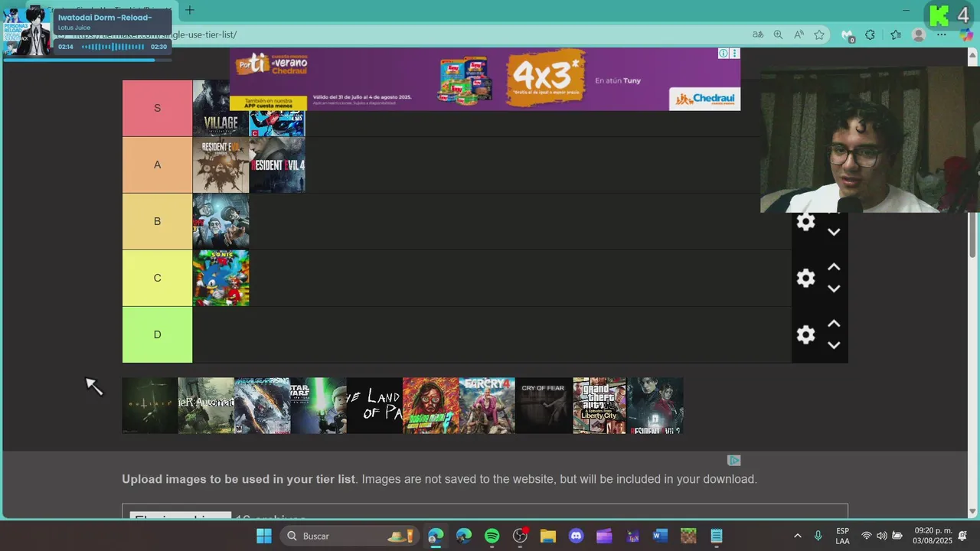This screenshot has width=980, height=551.
Task: Click the ad info icon on banner
Action: (x=724, y=54)
